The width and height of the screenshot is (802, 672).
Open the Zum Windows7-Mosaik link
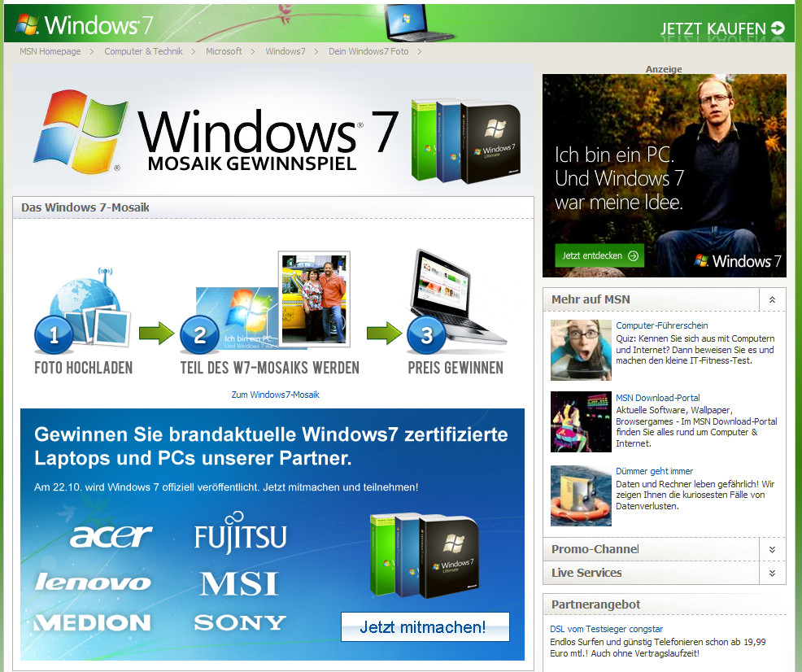click(x=275, y=395)
